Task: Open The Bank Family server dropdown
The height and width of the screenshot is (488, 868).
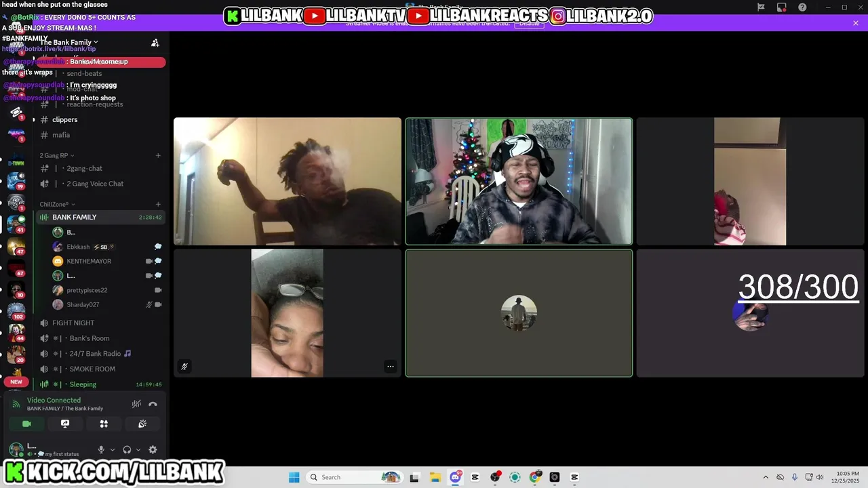Action: [69, 42]
